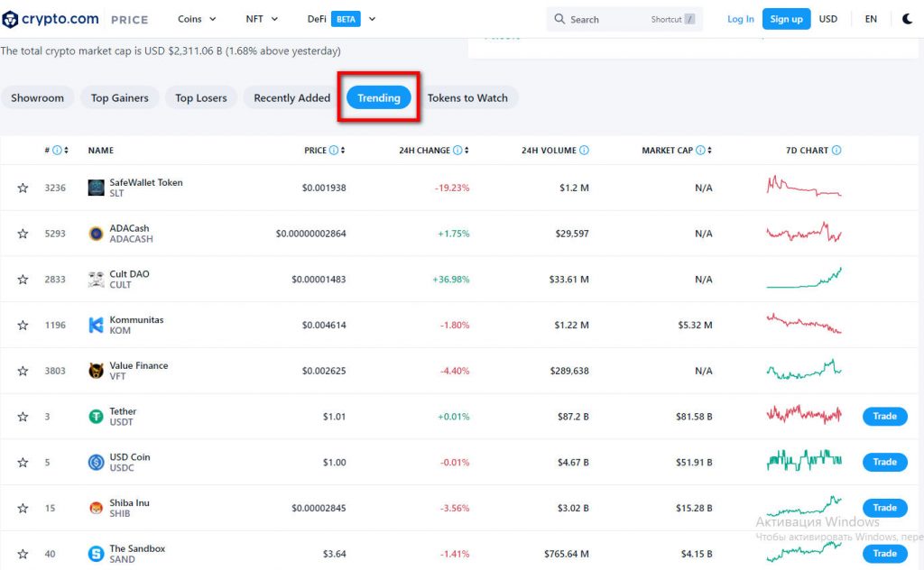924x570 pixels.
Task: Sort by market cap arrows
Action: 709,150
